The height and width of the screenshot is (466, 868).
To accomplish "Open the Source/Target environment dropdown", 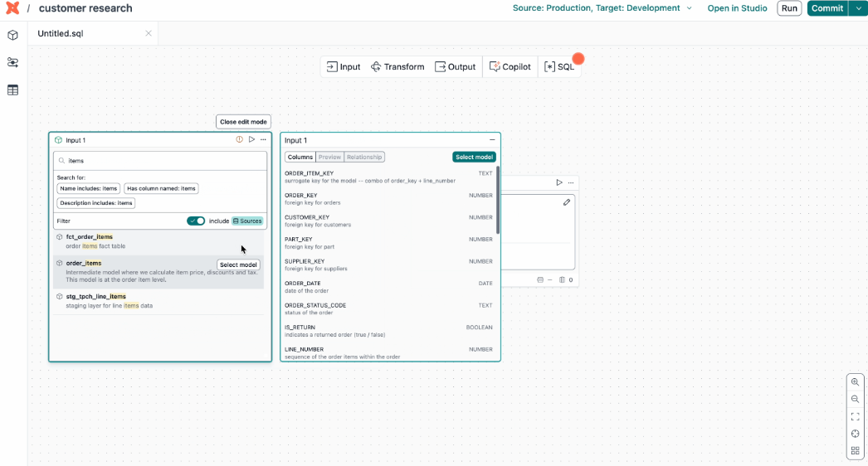I will (602, 8).
